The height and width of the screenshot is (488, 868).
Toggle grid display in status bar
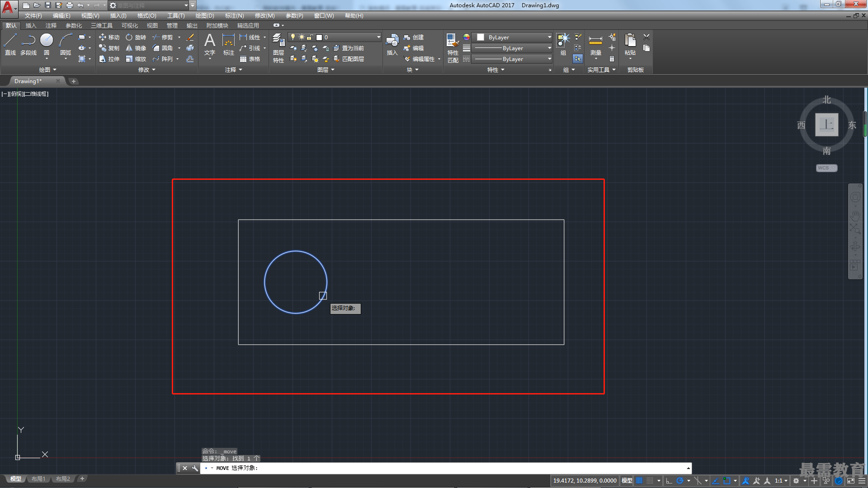pyautogui.click(x=639, y=480)
